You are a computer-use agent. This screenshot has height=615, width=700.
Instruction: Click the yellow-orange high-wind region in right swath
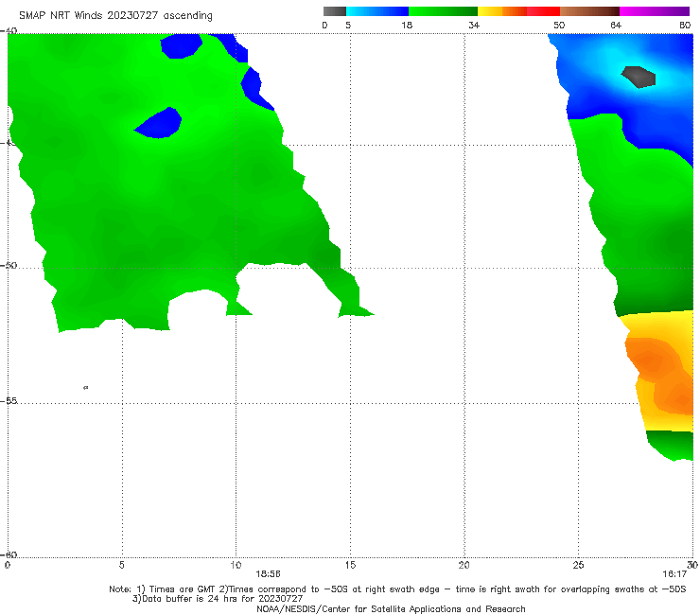point(660,373)
